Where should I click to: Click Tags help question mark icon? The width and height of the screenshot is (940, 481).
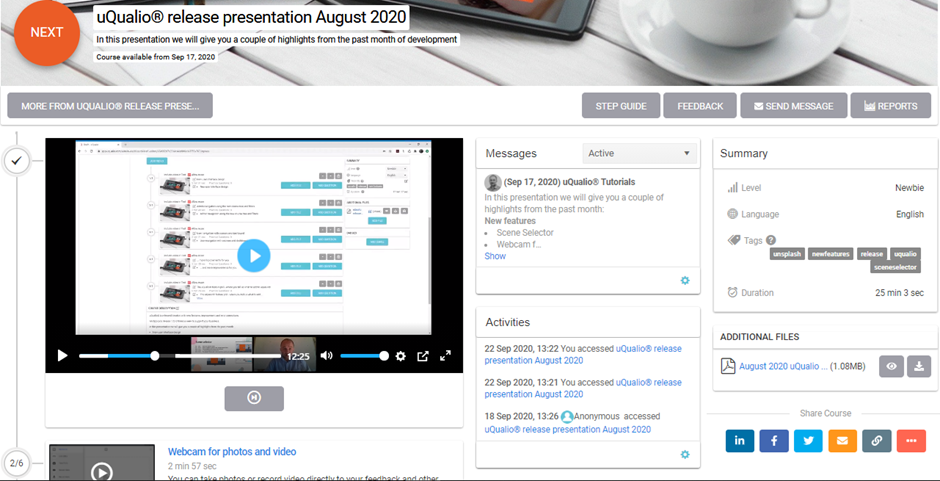pyautogui.click(x=771, y=240)
